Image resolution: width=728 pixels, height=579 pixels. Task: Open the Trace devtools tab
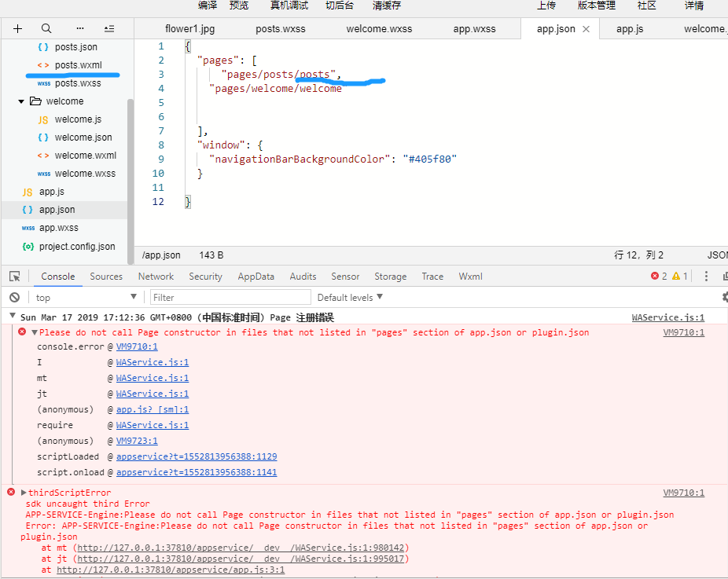tap(432, 277)
